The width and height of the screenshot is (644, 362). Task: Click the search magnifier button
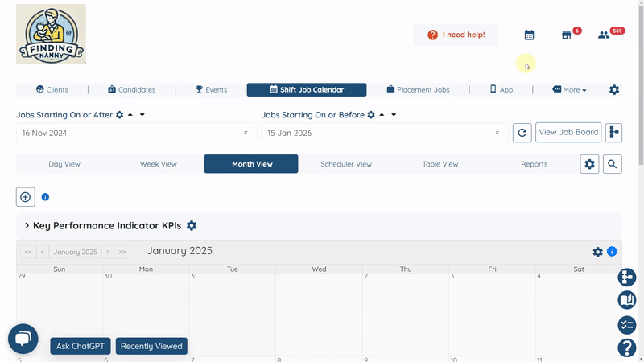tap(612, 164)
